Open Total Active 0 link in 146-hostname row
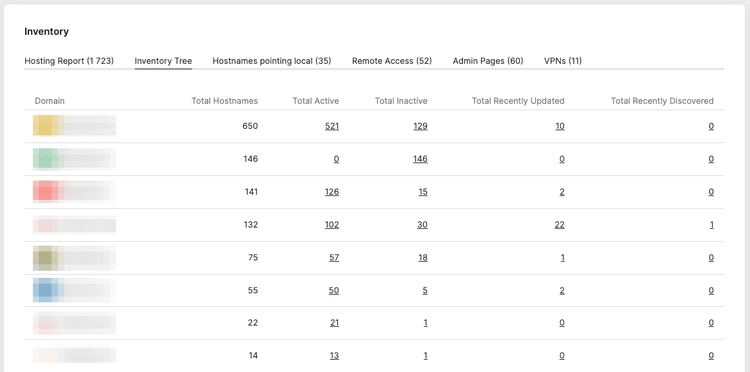The height and width of the screenshot is (372, 750). (336, 159)
